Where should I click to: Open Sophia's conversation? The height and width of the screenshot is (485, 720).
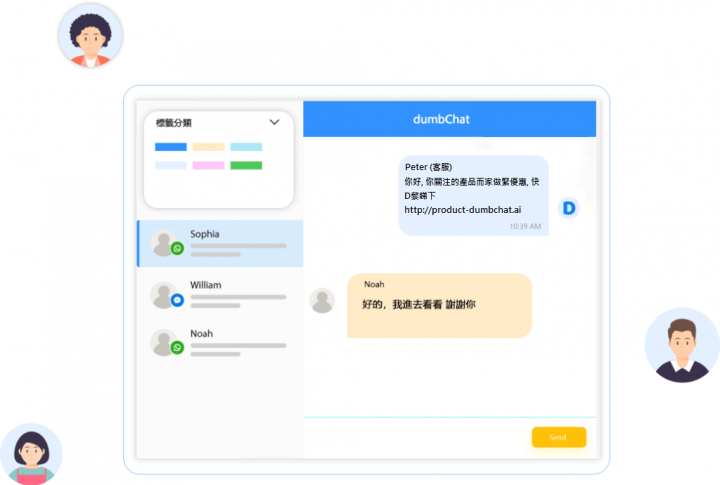point(220,243)
